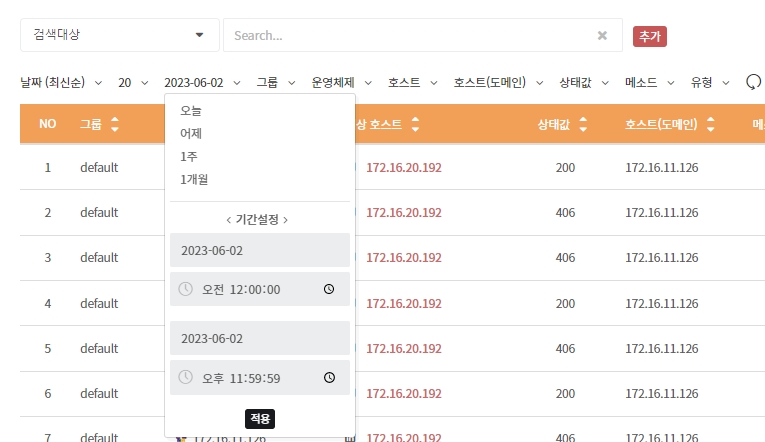Click clock icon in start time field

329,289
